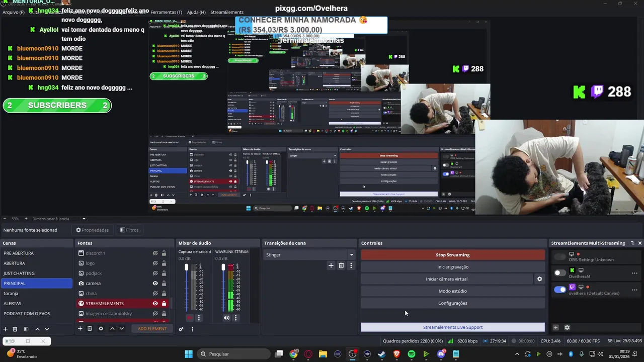Click Stop Streaming button
Image resolution: width=644 pixels, height=362 pixels.
[x=453, y=255]
